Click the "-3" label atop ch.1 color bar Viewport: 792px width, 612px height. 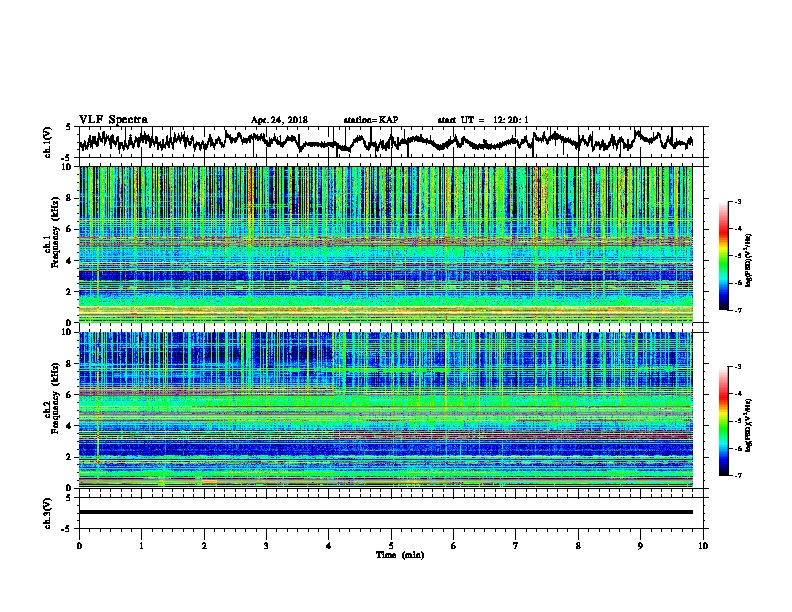pyautogui.click(x=737, y=201)
